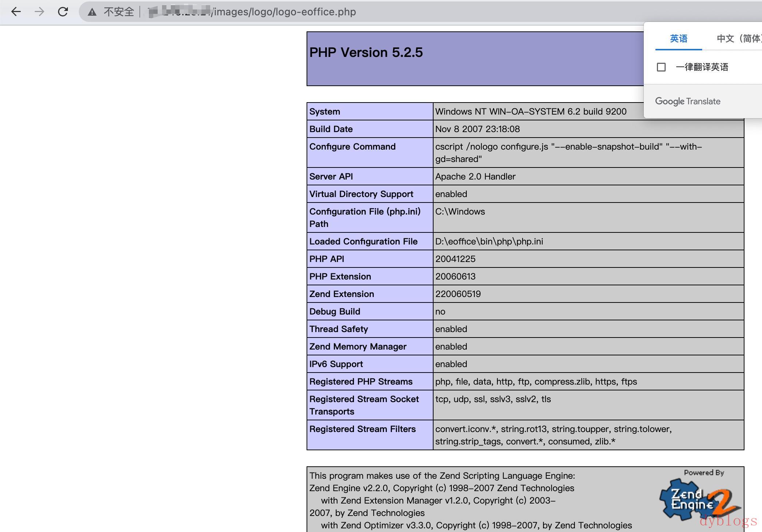This screenshot has height=532, width=762.
Task: Click the convert.iconv.* filters value
Action: (554, 435)
